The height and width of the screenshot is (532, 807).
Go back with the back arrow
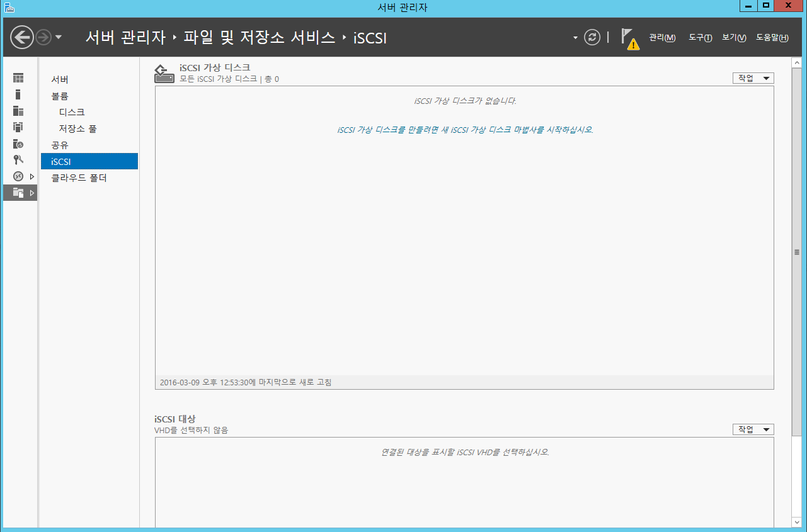pyautogui.click(x=22, y=37)
